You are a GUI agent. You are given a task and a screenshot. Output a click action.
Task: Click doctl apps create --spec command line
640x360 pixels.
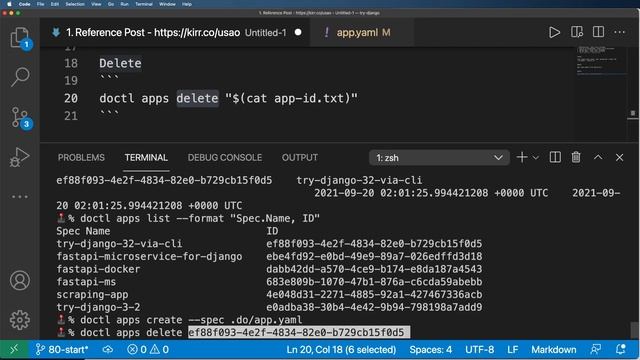191,320
